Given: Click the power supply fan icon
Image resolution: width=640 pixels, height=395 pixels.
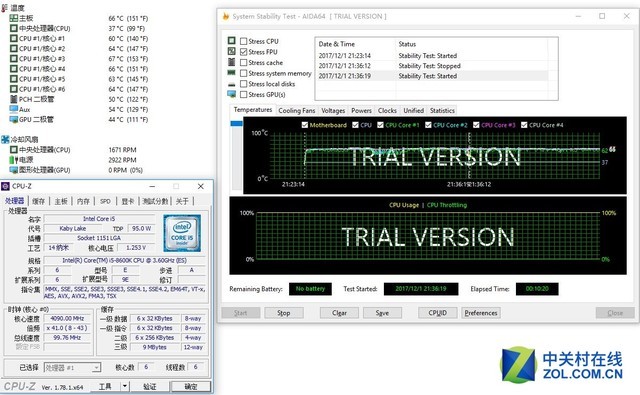Looking at the screenshot, I should click(13, 160).
